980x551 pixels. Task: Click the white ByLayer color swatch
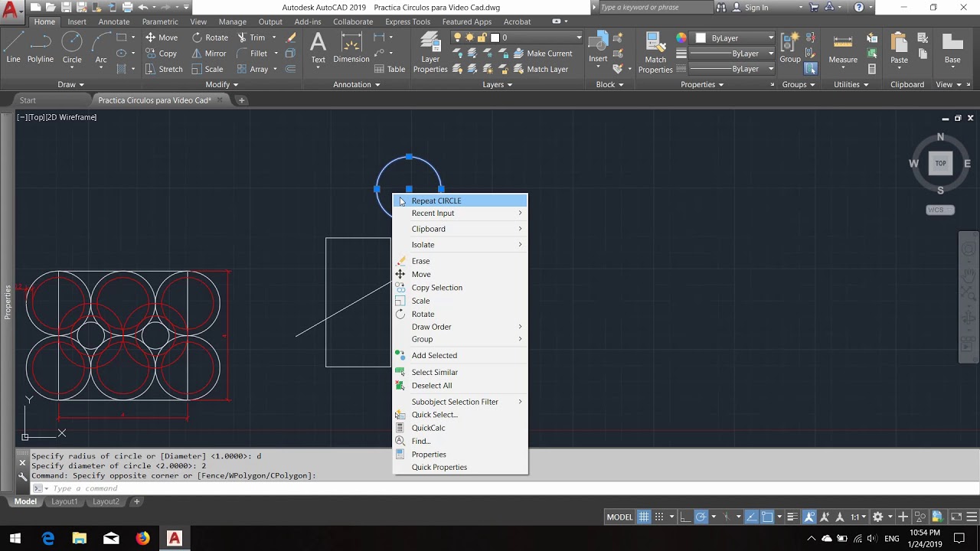click(x=701, y=37)
